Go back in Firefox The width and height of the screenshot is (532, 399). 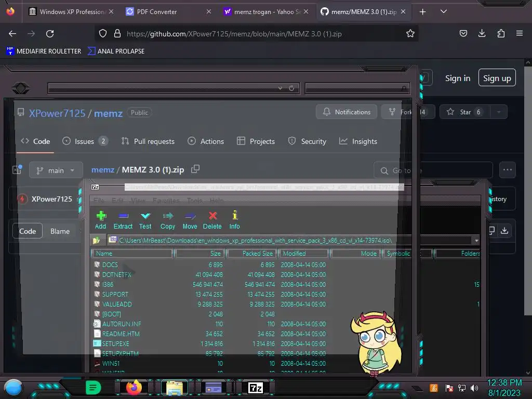(x=12, y=34)
